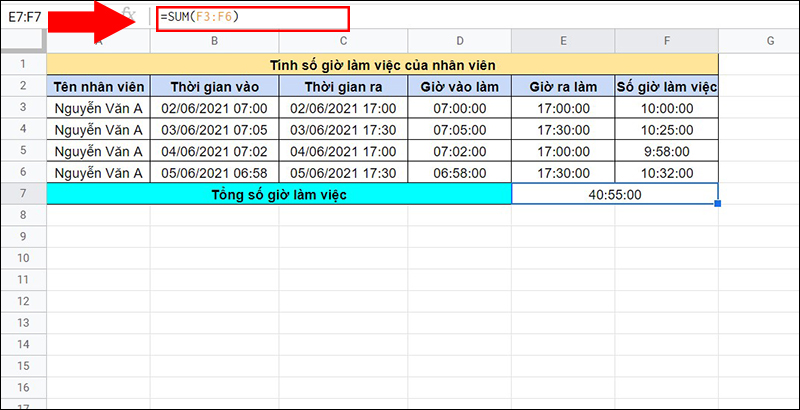Select row 7 header
This screenshot has width=800, height=410.
coord(23,194)
